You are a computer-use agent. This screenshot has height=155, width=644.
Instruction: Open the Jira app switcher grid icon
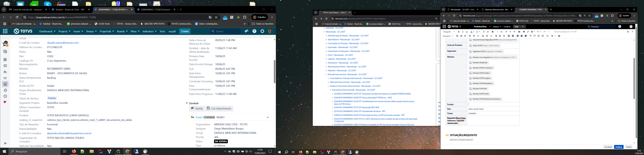click(x=5, y=31)
